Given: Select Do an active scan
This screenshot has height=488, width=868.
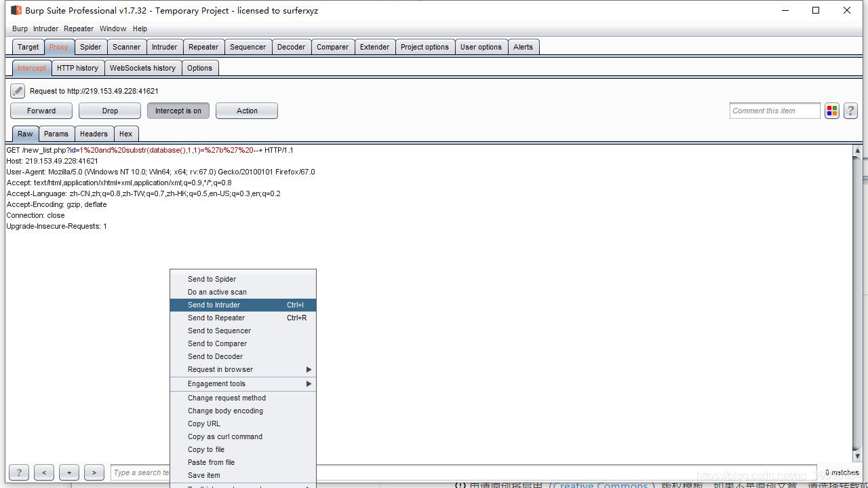Looking at the screenshot, I should 243,292.
